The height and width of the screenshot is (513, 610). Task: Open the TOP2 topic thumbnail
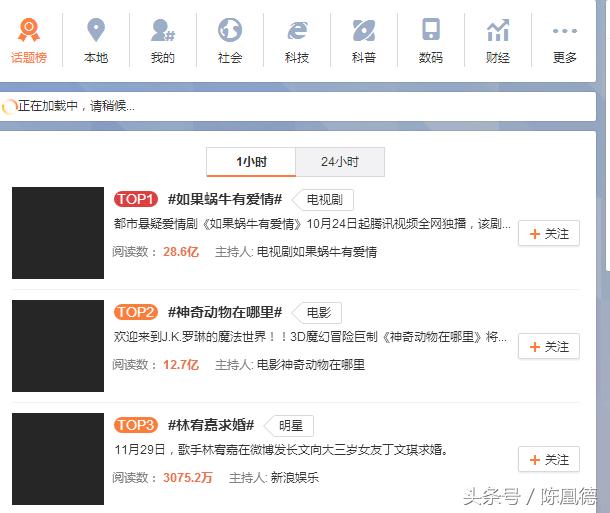58,346
